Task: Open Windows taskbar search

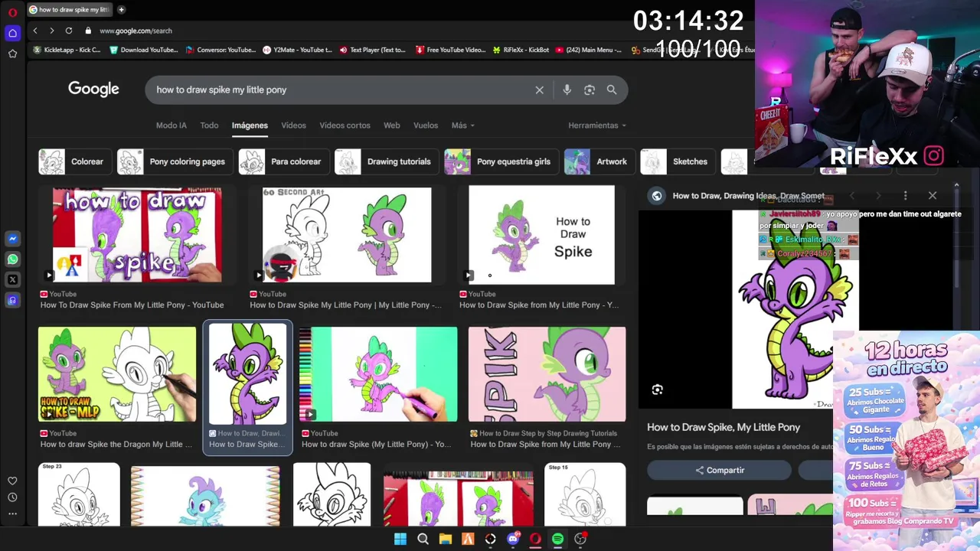Action: pyautogui.click(x=423, y=539)
